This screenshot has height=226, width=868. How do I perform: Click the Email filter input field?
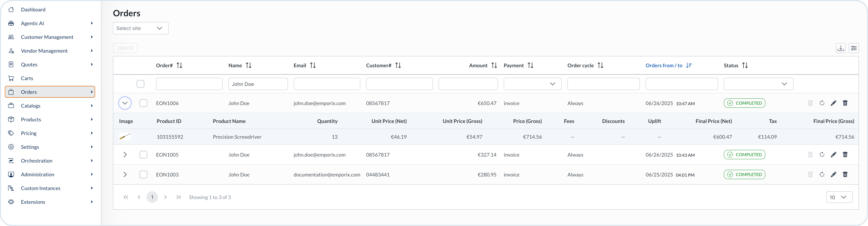326,84
